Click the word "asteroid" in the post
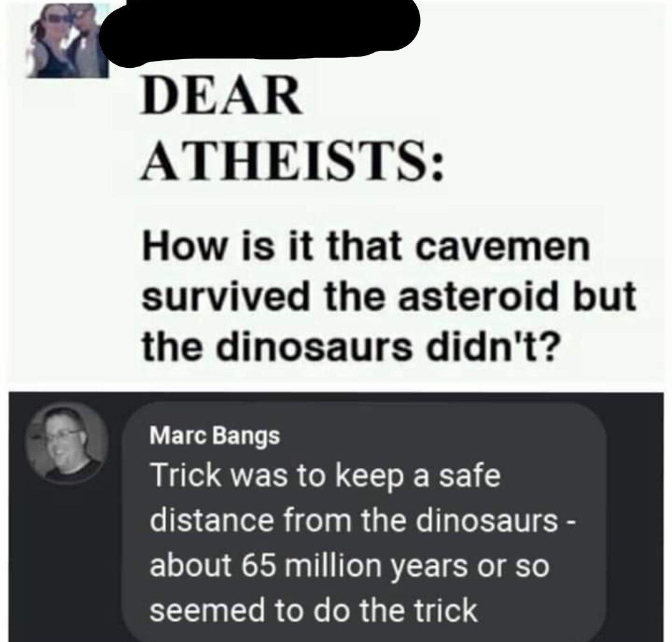The height and width of the screenshot is (642, 672). click(487, 295)
